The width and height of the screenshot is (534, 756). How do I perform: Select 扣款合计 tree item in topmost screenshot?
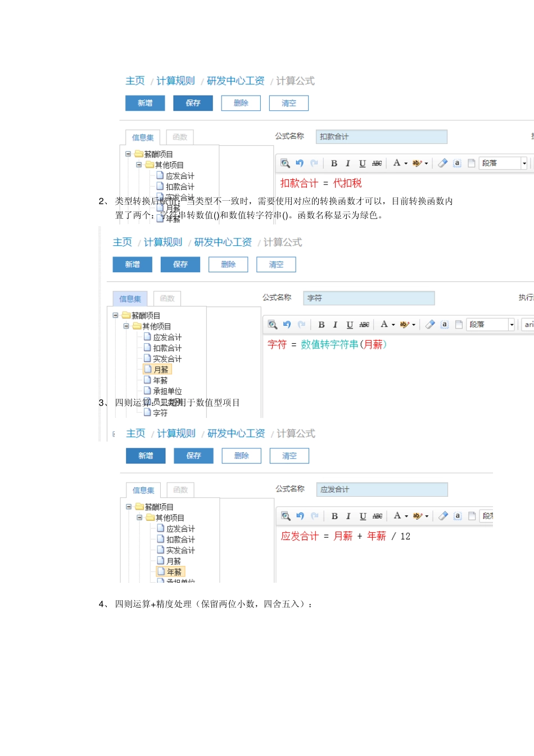pos(175,187)
